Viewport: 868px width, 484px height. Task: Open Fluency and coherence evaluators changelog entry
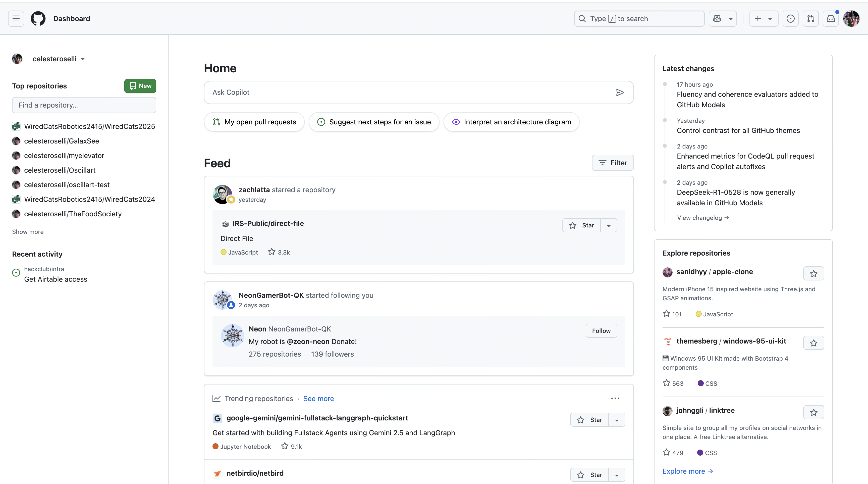(x=747, y=100)
